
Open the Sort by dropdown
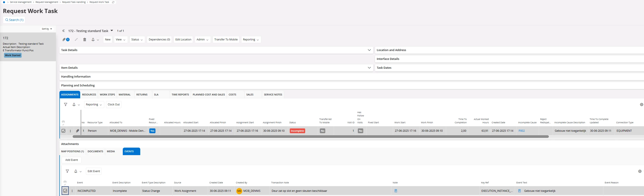click(47, 29)
